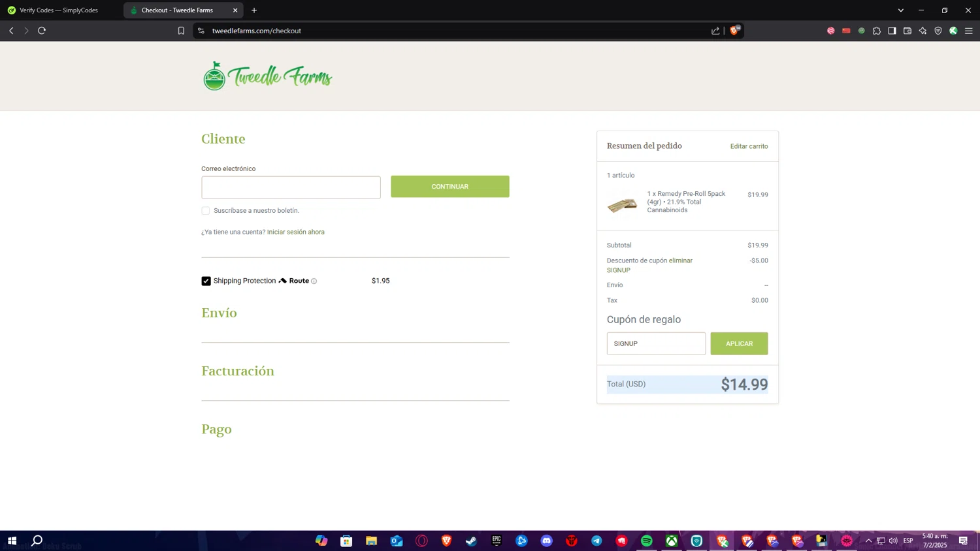Image resolution: width=980 pixels, height=551 pixels.
Task: Open Brave VPN shield icon
Action: pos(938,31)
